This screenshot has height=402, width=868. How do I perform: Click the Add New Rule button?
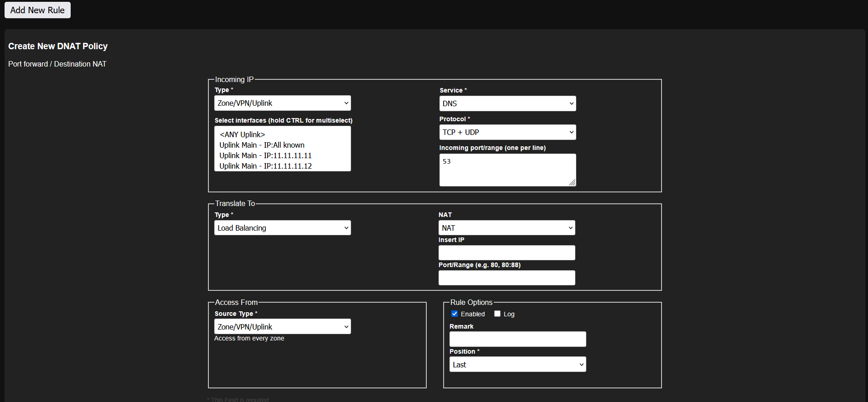pyautogui.click(x=37, y=10)
